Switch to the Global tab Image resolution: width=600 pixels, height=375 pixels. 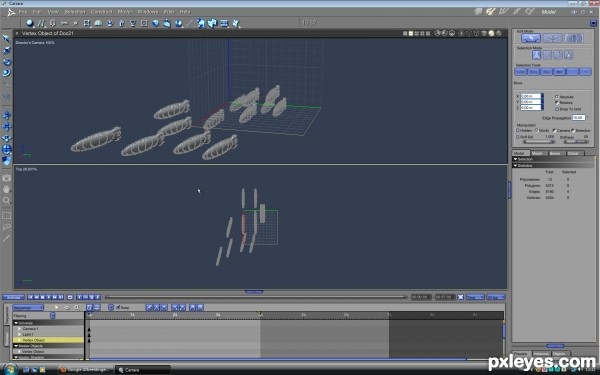574,153
